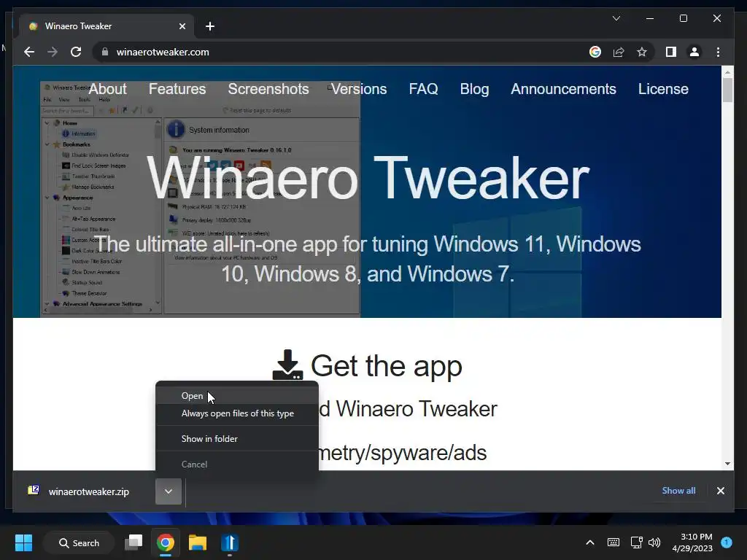Open the FAQ link
The image size is (747, 560).
pyautogui.click(x=423, y=89)
